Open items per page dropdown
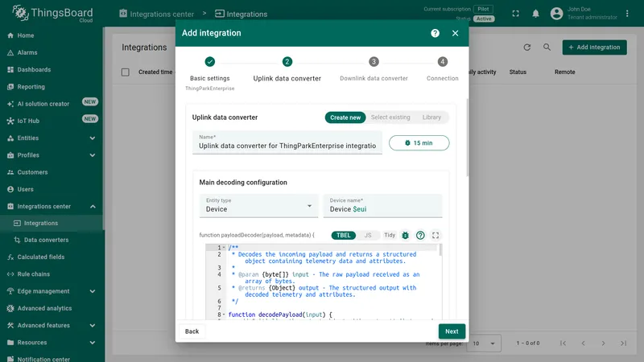The height and width of the screenshot is (362, 644). pyautogui.click(x=485, y=343)
